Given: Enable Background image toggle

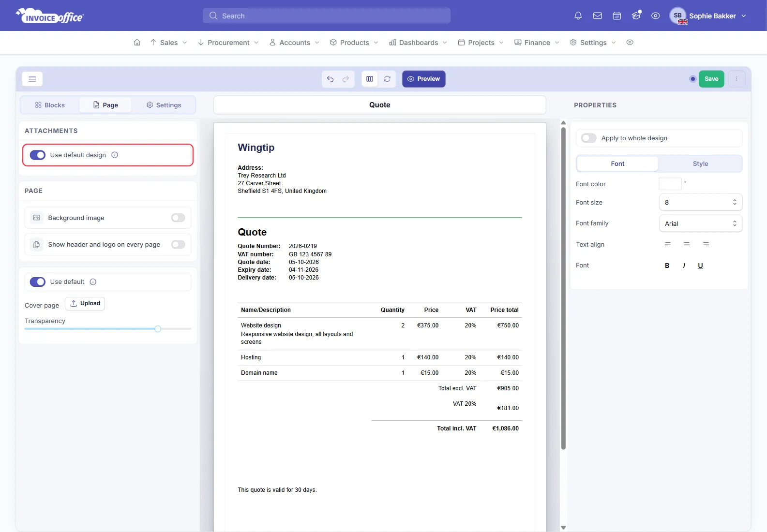Looking at the screenshot, I should (x=178, y=218).
